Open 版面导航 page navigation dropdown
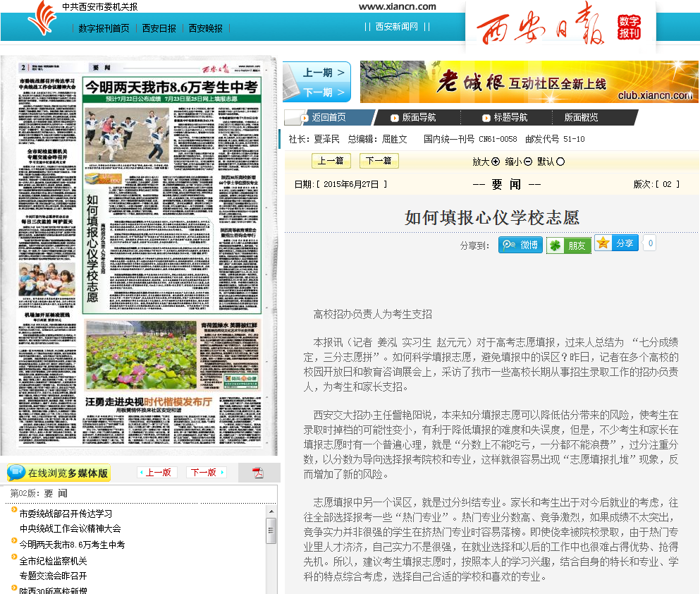The image size is (700, 594). [417, 118]
